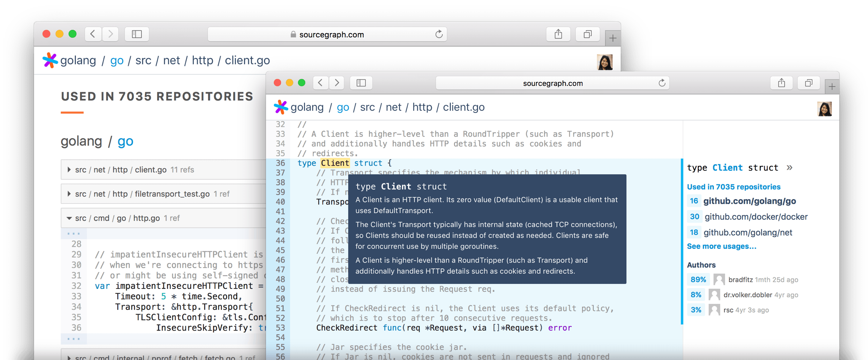Open 'Used in 7035 repositories' link
This screenshot has height=360, width=868.
[x=734, y=187]
